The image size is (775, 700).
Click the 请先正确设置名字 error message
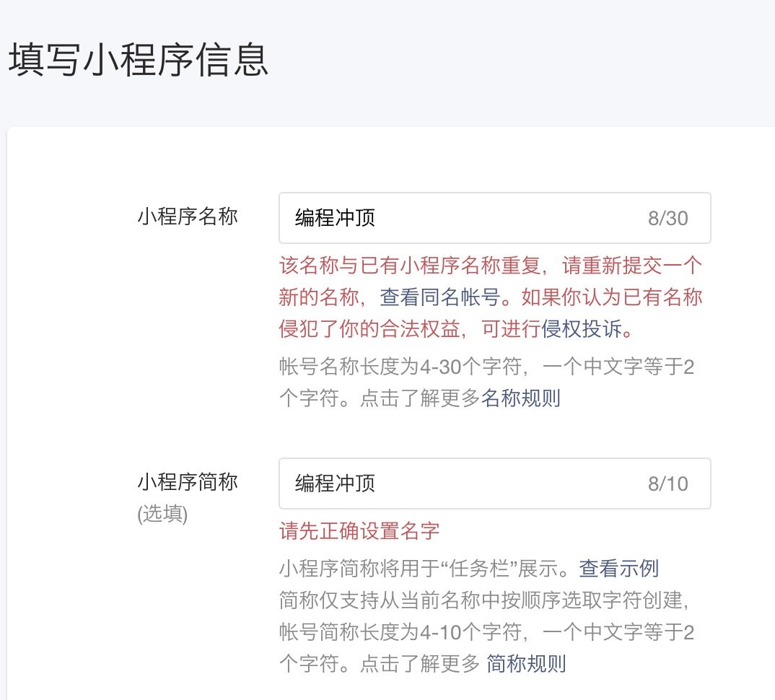click(359, 532)
